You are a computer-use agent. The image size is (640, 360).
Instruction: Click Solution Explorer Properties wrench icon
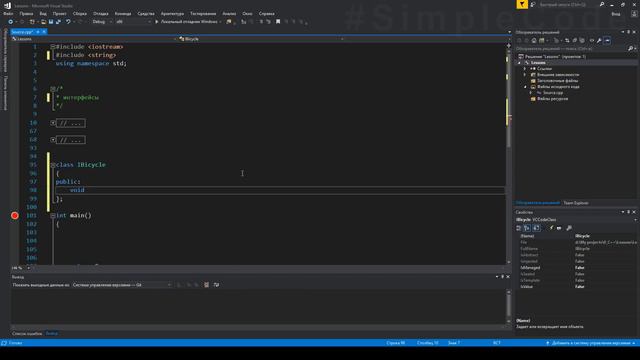tap(599, 40)
